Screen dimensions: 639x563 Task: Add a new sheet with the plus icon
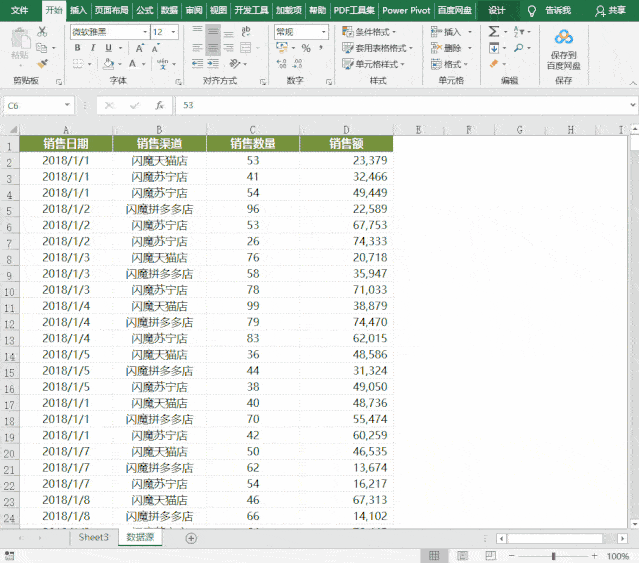click(191, 538)
